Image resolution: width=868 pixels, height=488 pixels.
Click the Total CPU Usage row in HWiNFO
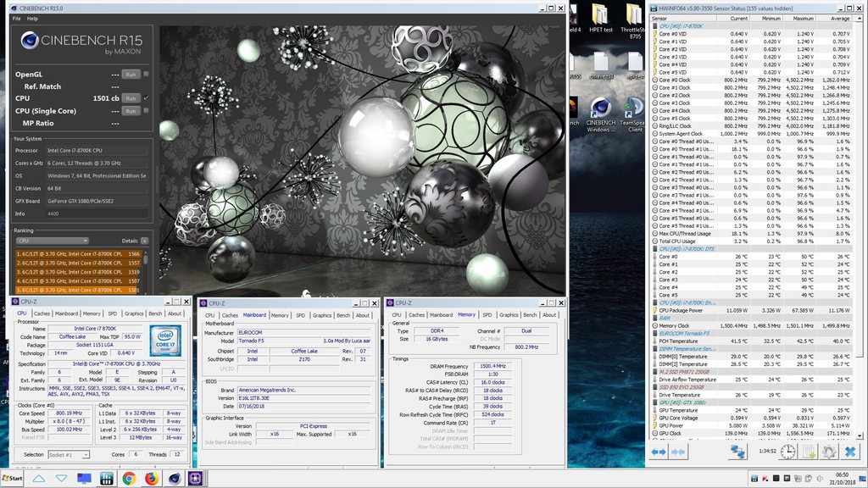click(753, 241)
